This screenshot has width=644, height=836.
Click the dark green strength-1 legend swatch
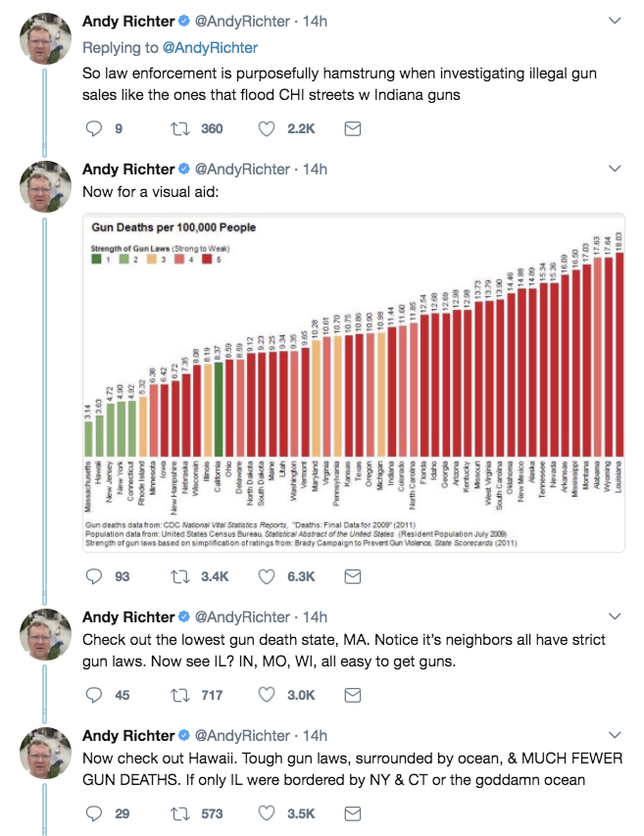pyautogui.click(x=96, y=259)
